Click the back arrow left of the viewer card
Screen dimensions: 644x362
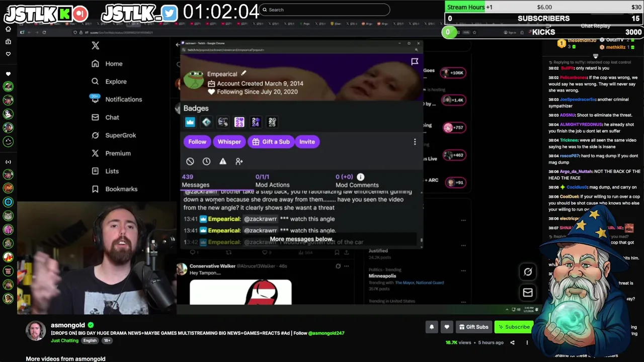[177, 45]
